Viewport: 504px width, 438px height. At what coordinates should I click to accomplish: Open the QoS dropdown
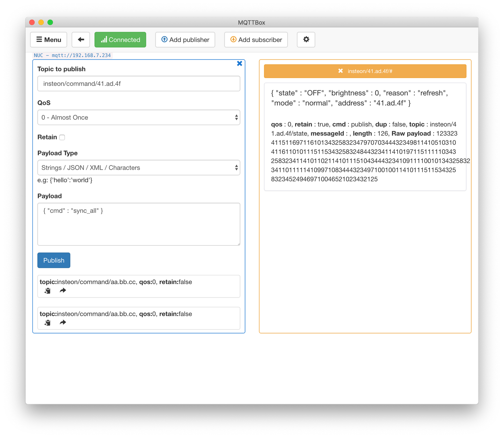pos(139,117)
